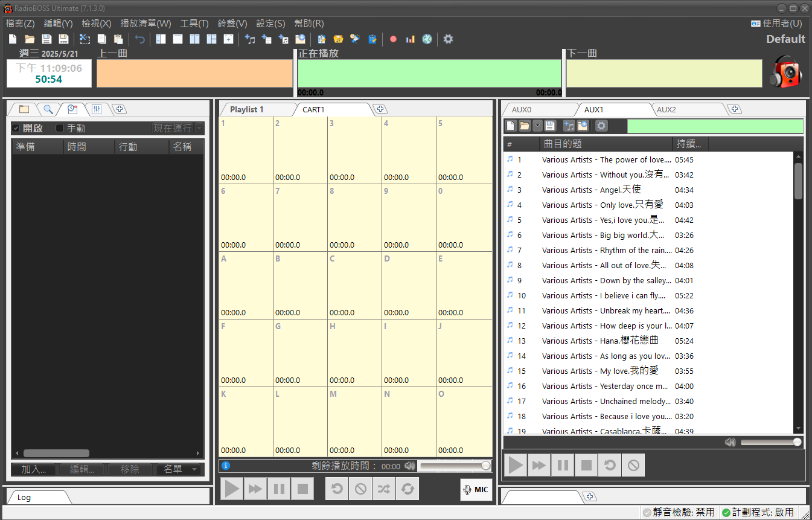Click the add music track icon in main toolbar
Viewport: 812px width, 520px height.
point(251,39)
